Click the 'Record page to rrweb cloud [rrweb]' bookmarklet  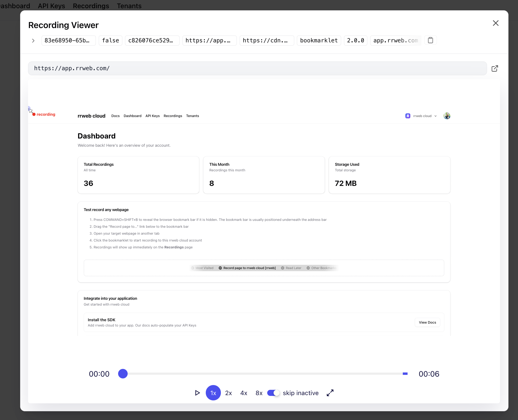[247, 268]
